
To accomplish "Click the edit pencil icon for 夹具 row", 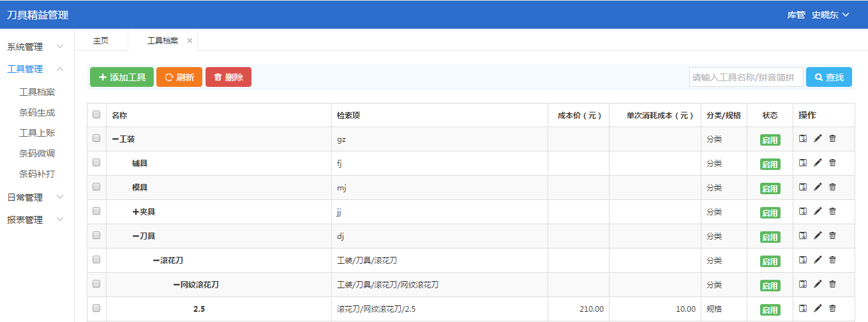I will (x=818, y=211).
